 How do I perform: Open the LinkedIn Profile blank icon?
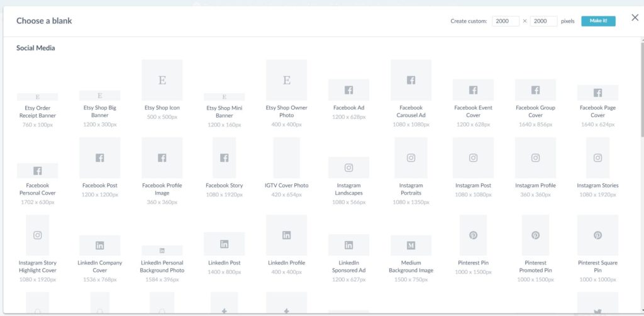coord(286,235)
